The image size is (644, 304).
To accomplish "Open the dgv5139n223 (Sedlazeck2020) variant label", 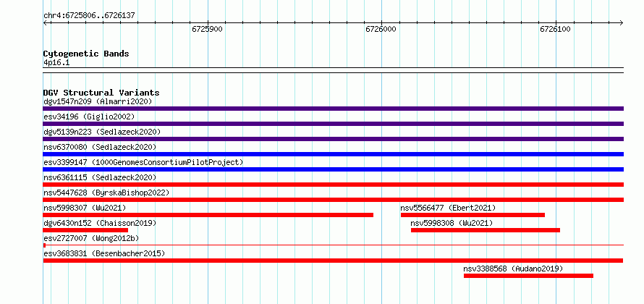I will [102, 132].
